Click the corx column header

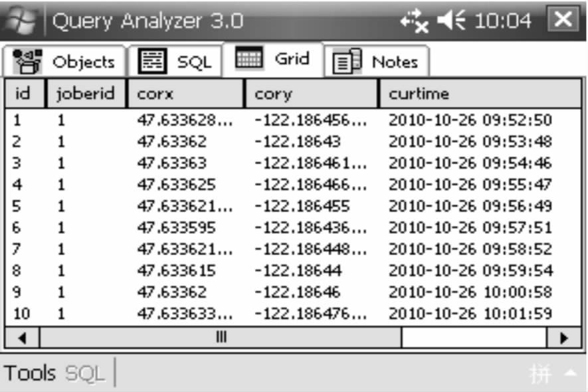185,94
